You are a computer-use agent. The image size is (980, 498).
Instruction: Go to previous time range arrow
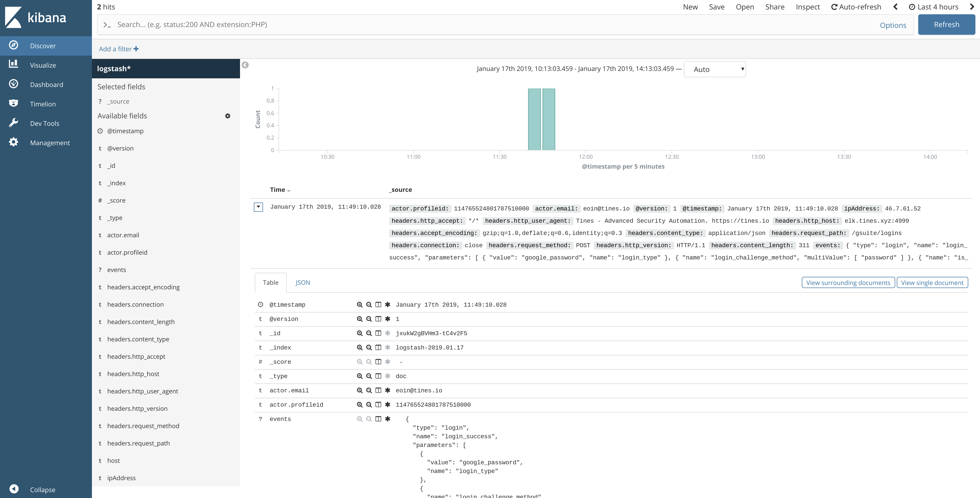[x=895, y=7]
